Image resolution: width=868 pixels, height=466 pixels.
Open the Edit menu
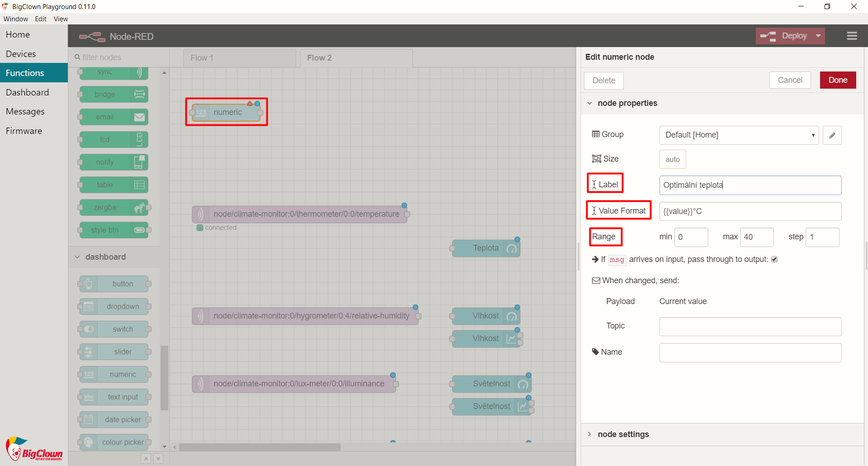click(x=41, y=19)
